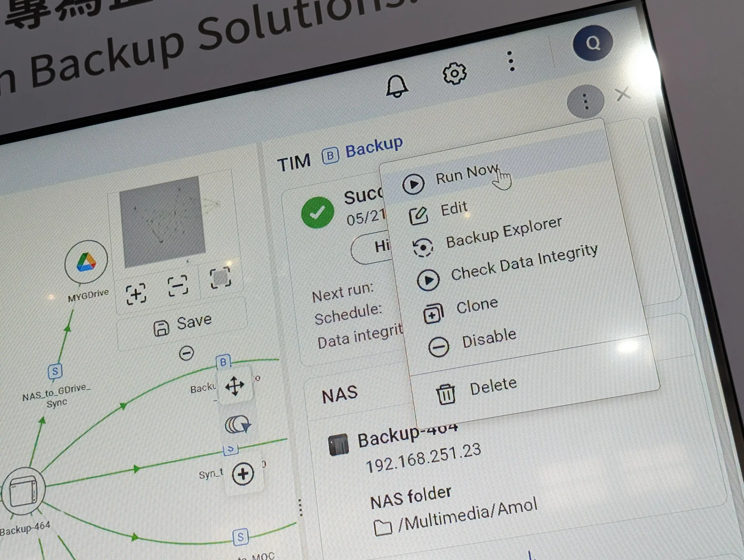The width and height of the screenshot is (744, 560).
Task: Click the B backup badge beside TIM
Action: [330, 156]
